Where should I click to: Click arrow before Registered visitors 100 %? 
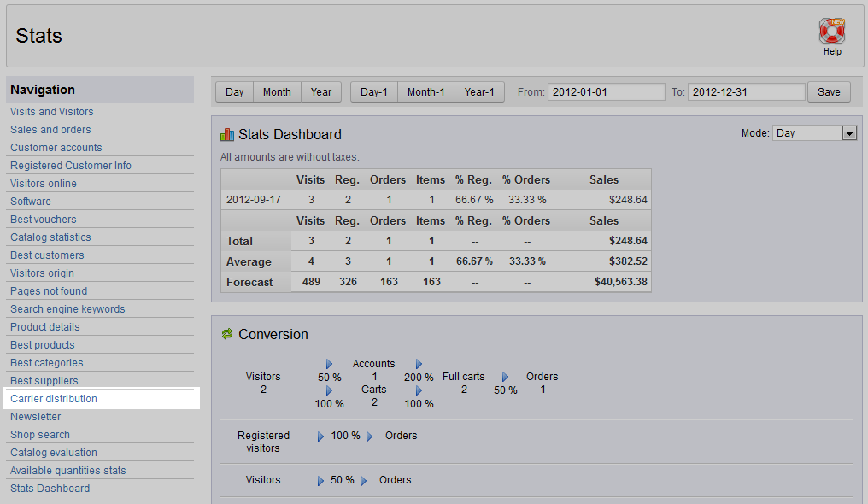[x=320, y=437]
